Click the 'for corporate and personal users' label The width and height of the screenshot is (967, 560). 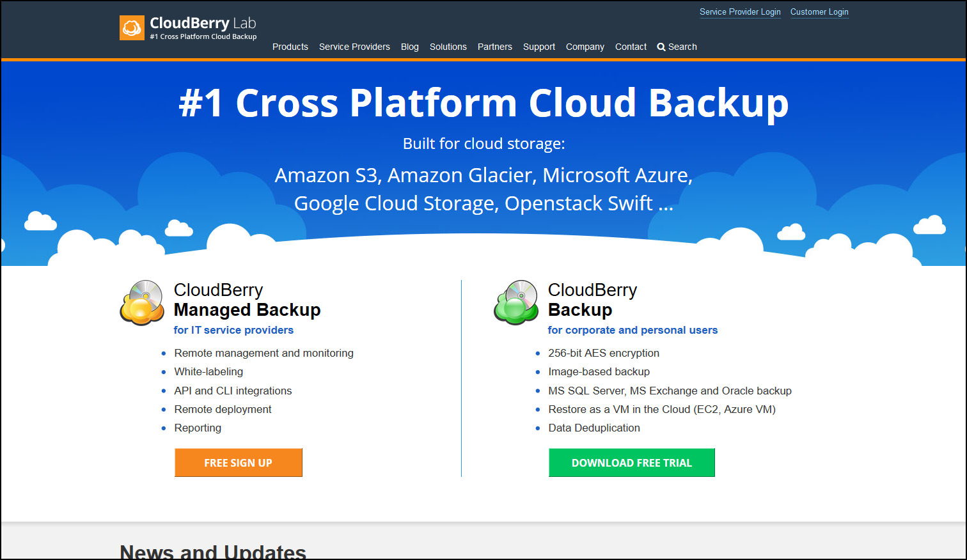(633, 330)
